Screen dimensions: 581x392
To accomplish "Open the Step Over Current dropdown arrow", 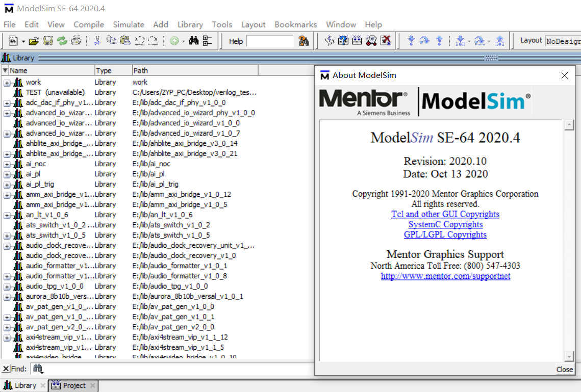I will click(489, 41).
